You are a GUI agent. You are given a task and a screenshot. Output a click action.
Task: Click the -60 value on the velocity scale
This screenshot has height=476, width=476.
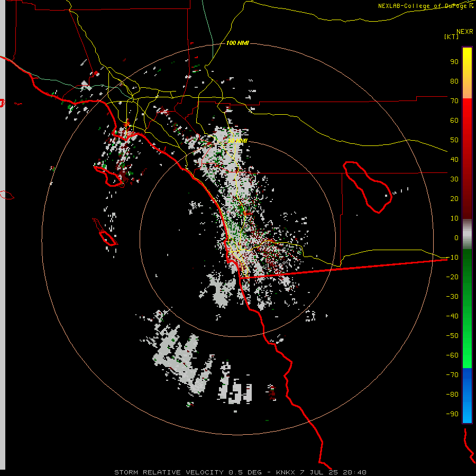tap(452, 355)
